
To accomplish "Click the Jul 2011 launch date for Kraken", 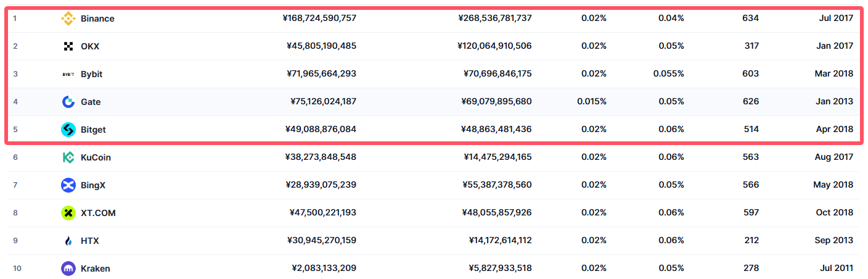I will click(x=837, y=269).
